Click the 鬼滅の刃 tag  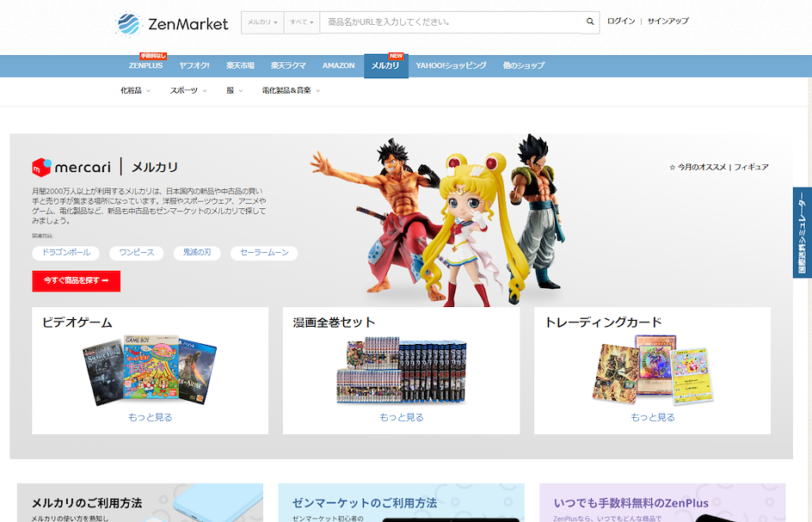click(x=197, y=253)
